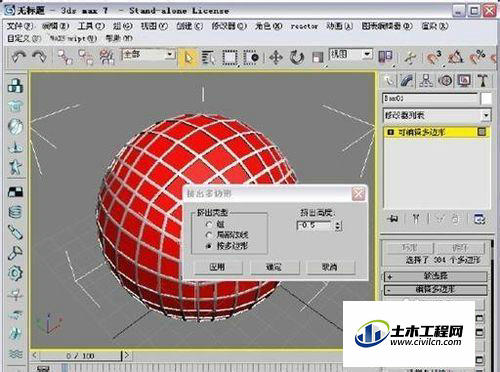Activate the Select and Move tool
Screen dimensions: 500x372
click(x=276, y=58)
